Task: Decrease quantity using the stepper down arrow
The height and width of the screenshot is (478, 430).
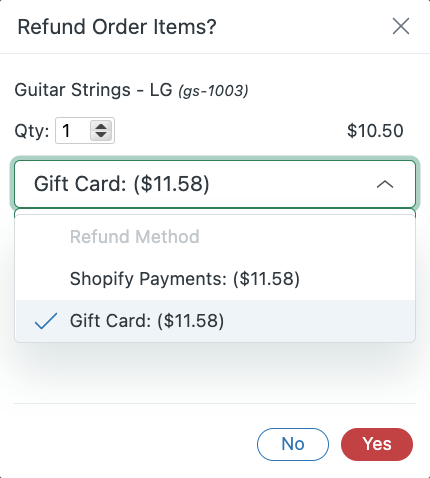Action: point(101,134)
